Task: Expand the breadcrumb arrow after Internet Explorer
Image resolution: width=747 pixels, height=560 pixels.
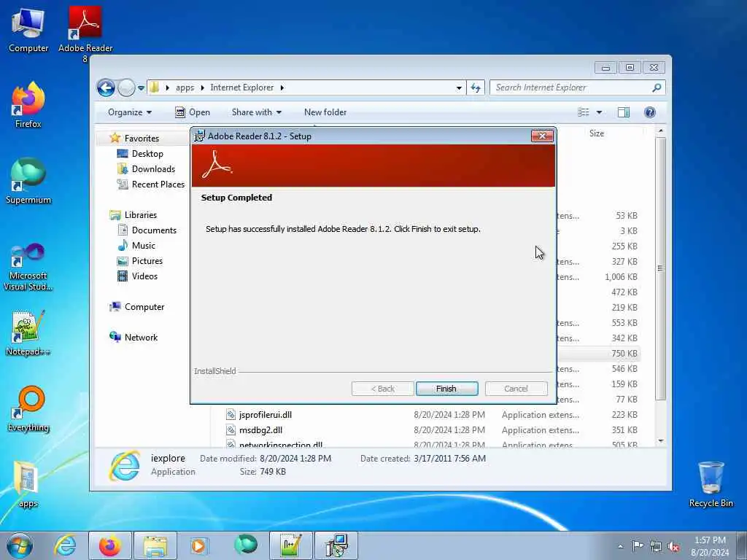Action: pyautogui.click(x=282, y=87)
